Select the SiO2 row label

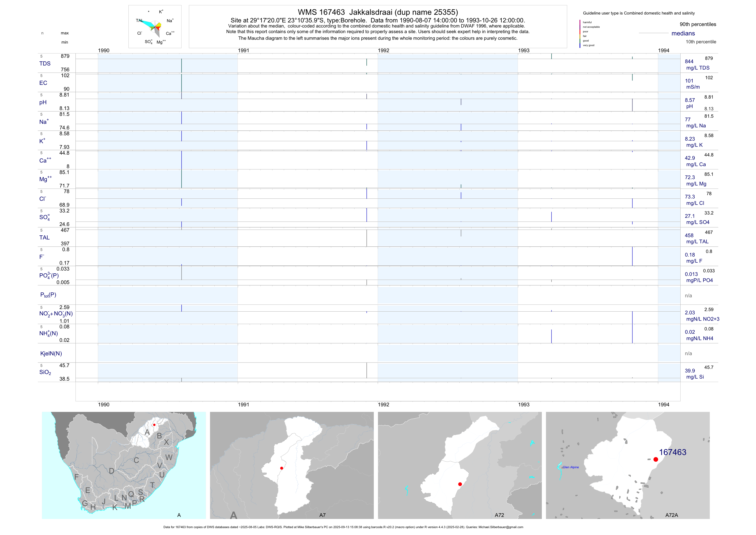45,372
